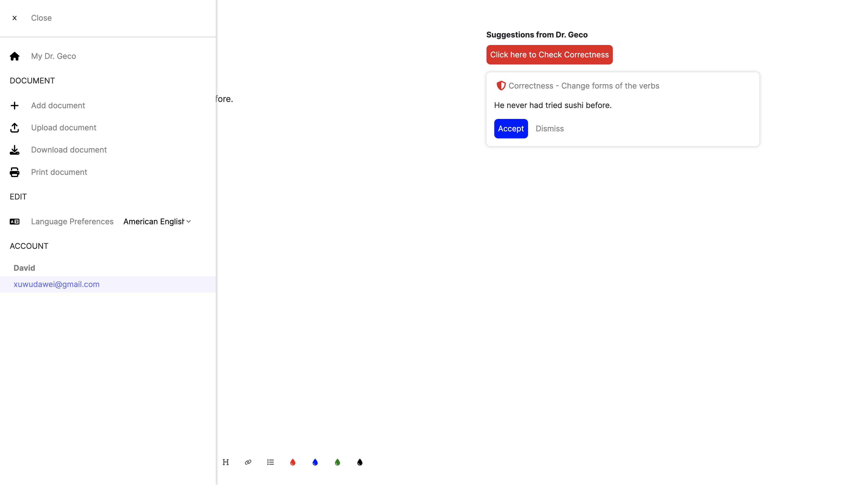This screenshot has height=485, width=868.
Task: Click the account email xuwudawei@gmail.com
Action: pos(56,284)
